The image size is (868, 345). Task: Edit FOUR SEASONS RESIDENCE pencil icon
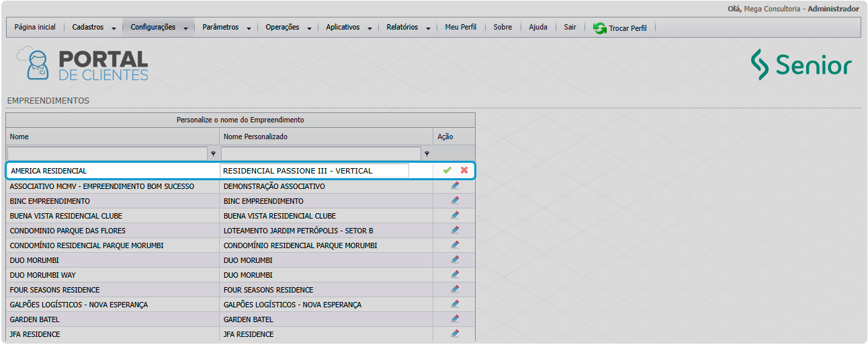(455, 289)
